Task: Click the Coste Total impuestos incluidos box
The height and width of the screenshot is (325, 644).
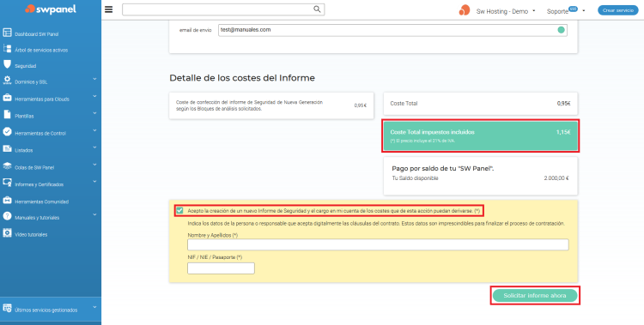Action: point(481,135)
